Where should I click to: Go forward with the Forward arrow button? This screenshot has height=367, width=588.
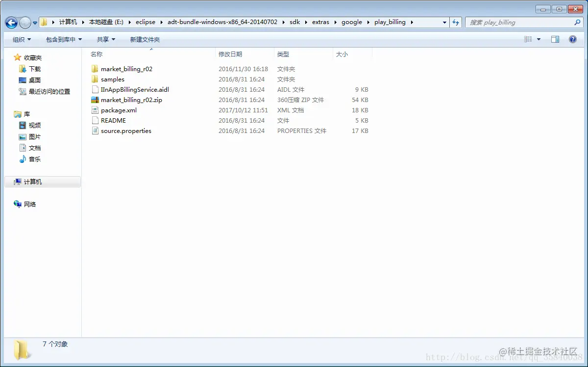[25, 23]
